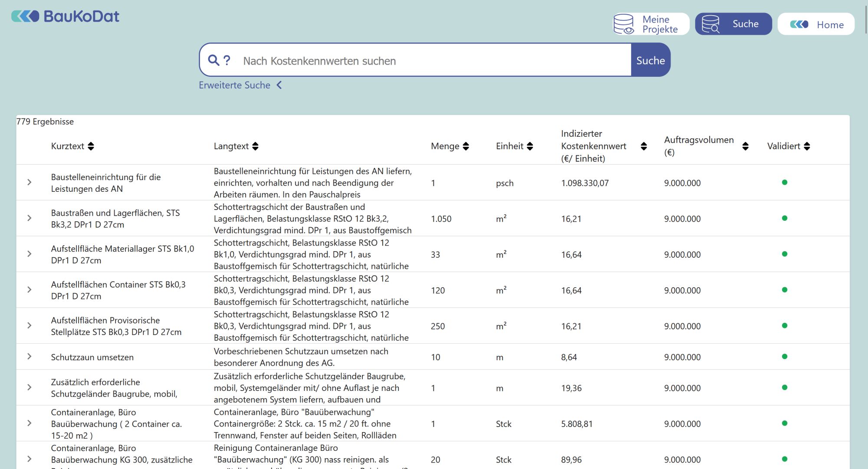Image resolution: width=868 pixels, height=469 pixels.
Task: Sort by Langtext using sort arrows
Action: (255, 146)
